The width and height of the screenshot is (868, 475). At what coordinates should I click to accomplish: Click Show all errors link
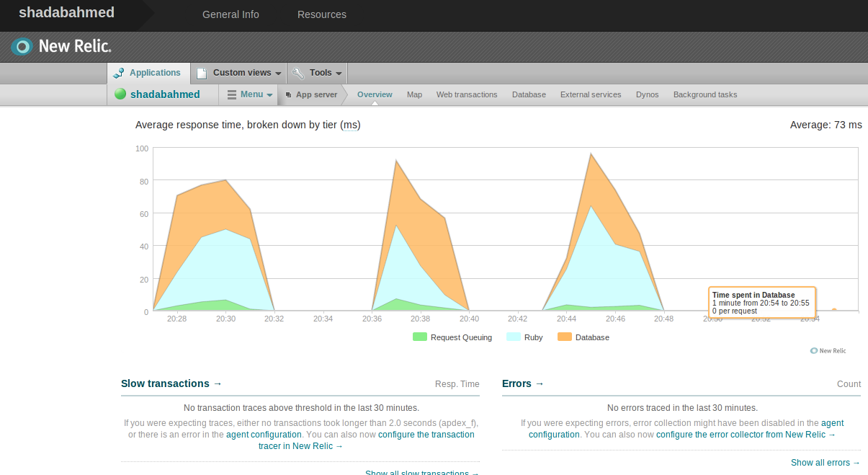click(825, 463)
